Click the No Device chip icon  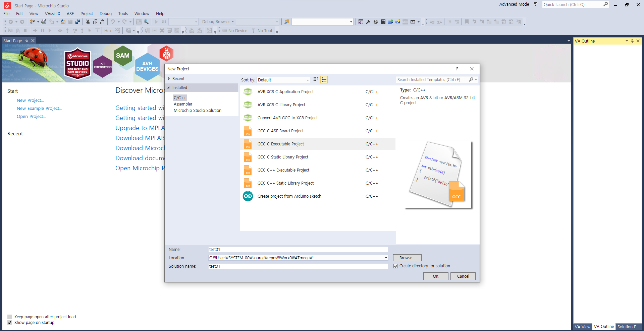224,30
